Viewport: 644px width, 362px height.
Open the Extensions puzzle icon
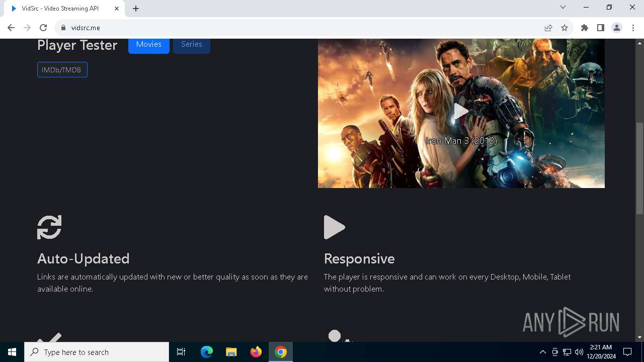click(x=585, y=28)
